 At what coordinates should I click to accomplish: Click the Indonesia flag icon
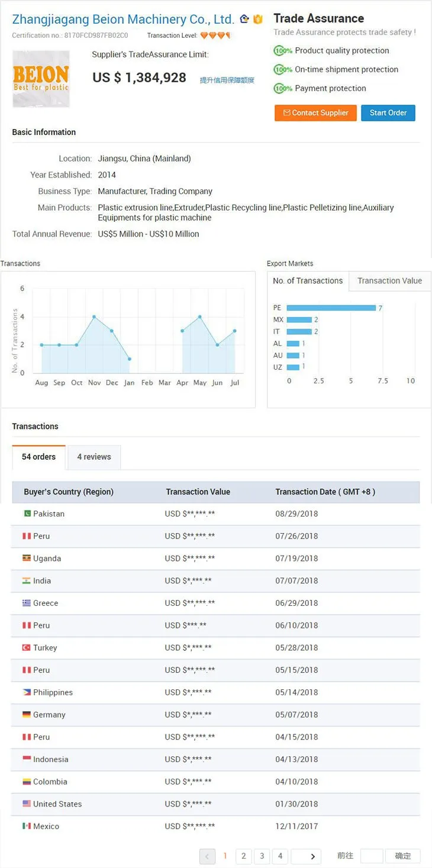click(27, 759)
